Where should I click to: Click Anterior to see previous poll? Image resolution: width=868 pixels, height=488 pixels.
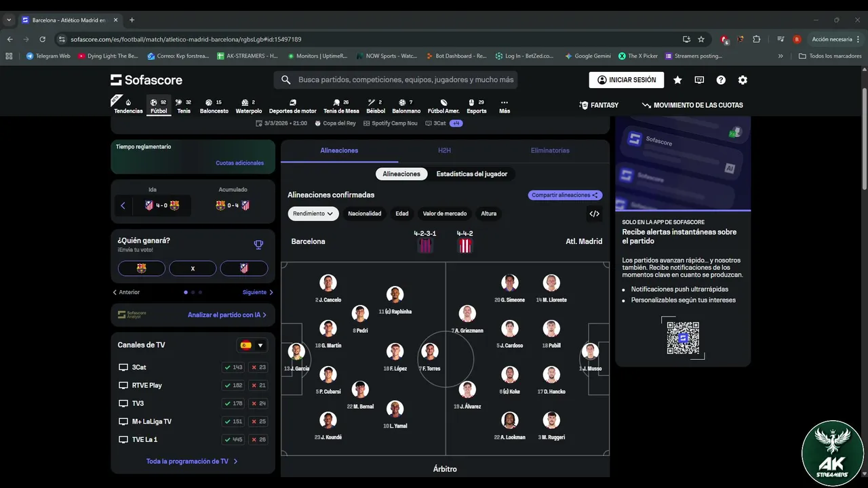[x=126, y=292]
